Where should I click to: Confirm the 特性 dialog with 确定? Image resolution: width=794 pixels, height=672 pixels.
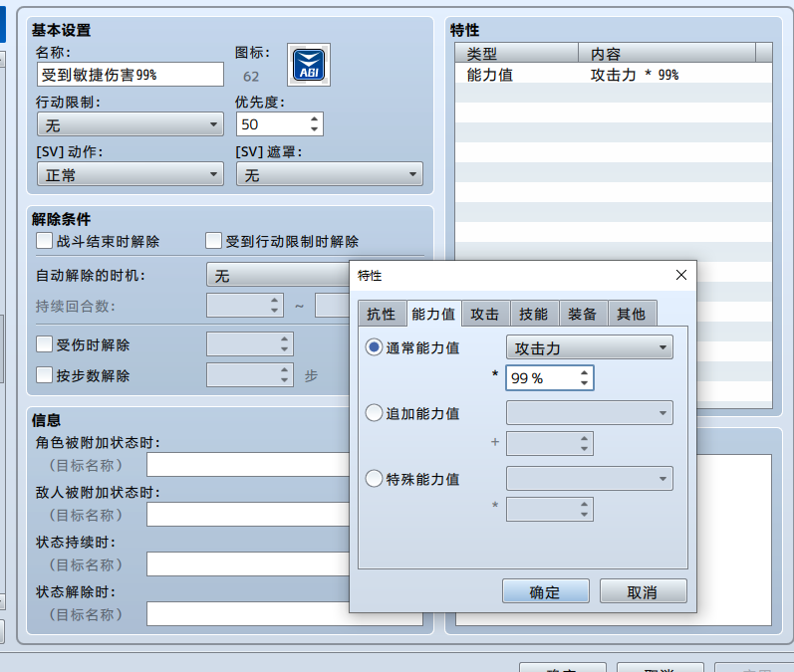[x=546, y=591]
